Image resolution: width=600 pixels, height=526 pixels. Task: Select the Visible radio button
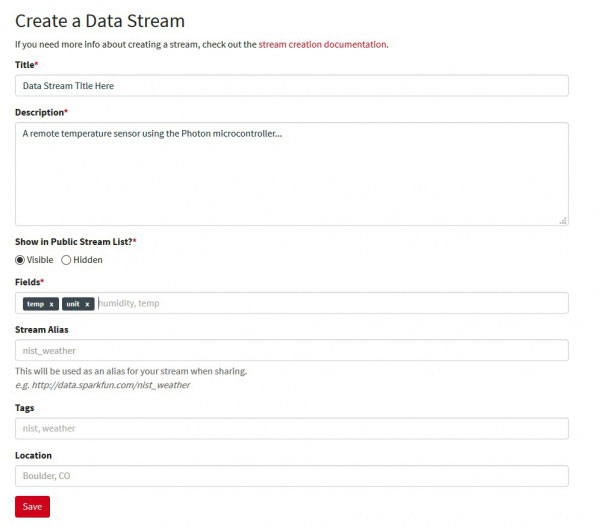(x=20, y=260)
